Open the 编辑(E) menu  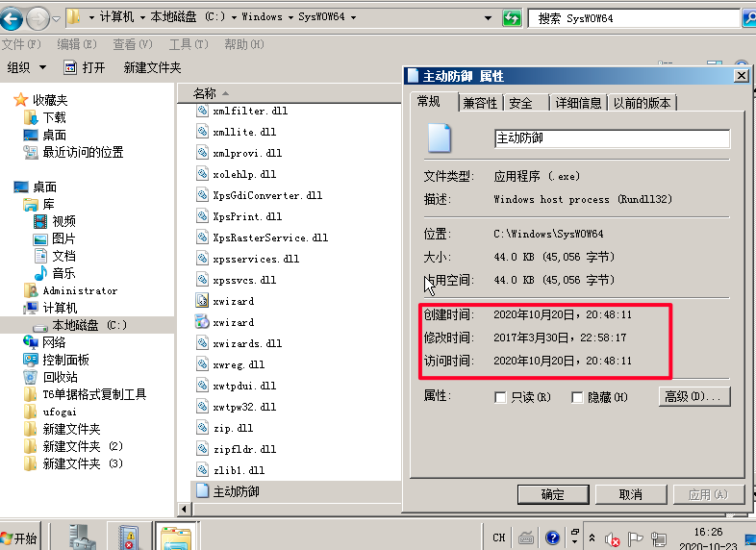pos(77,44)
